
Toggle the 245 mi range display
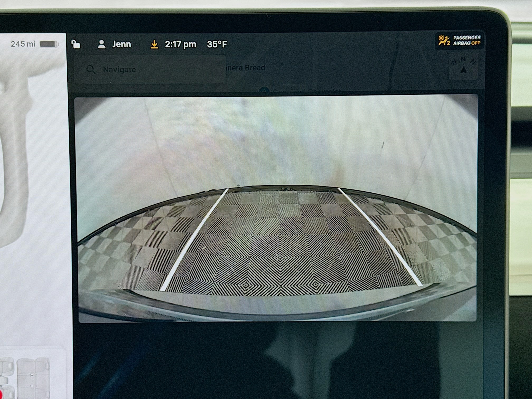pos(23,44)
